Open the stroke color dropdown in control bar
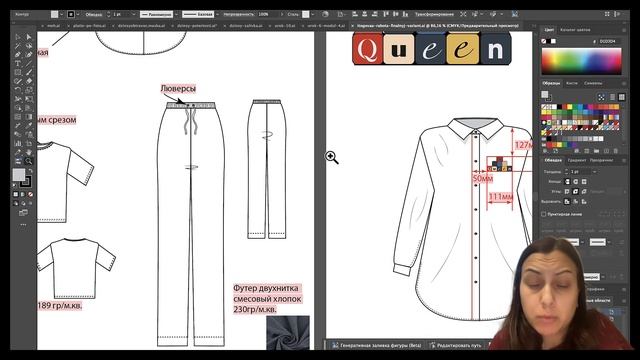This screenshot has height=360, width=640. coord(78,14)
